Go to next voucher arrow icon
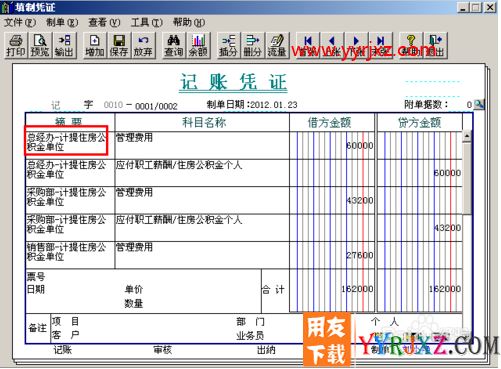Screen dimensions: 501x369 (356, 45)
